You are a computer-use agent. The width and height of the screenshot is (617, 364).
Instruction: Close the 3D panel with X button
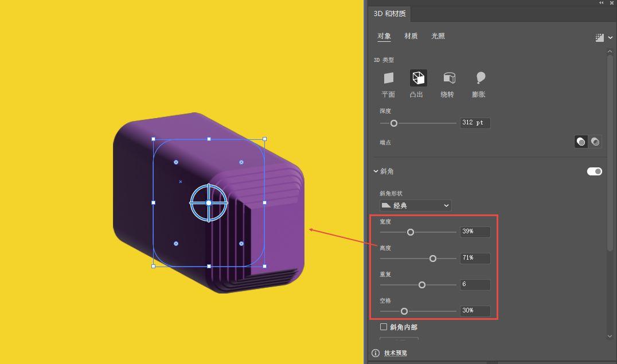point(612,3)
